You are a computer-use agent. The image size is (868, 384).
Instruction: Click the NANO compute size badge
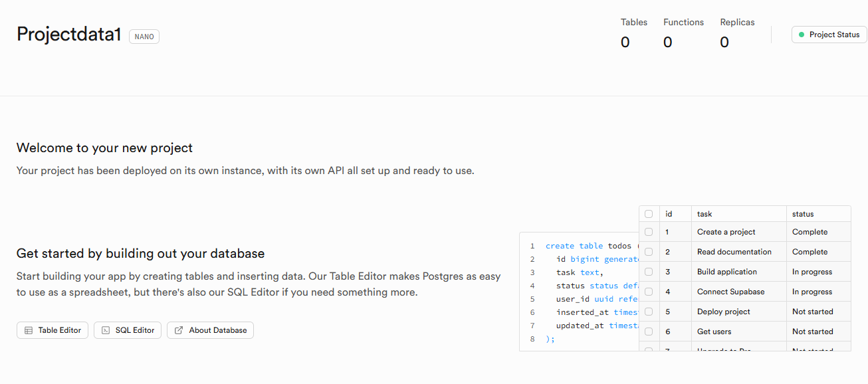[x=144, y=37]
